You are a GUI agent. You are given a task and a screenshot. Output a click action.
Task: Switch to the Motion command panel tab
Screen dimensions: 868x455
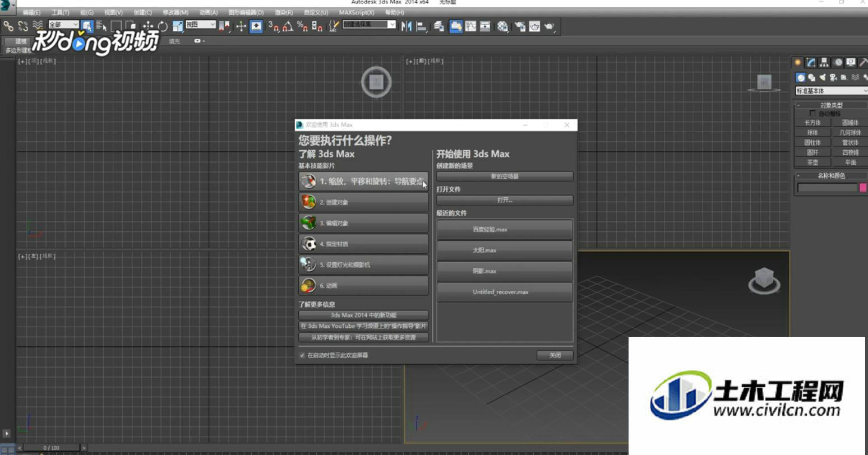tap(838, 62)
